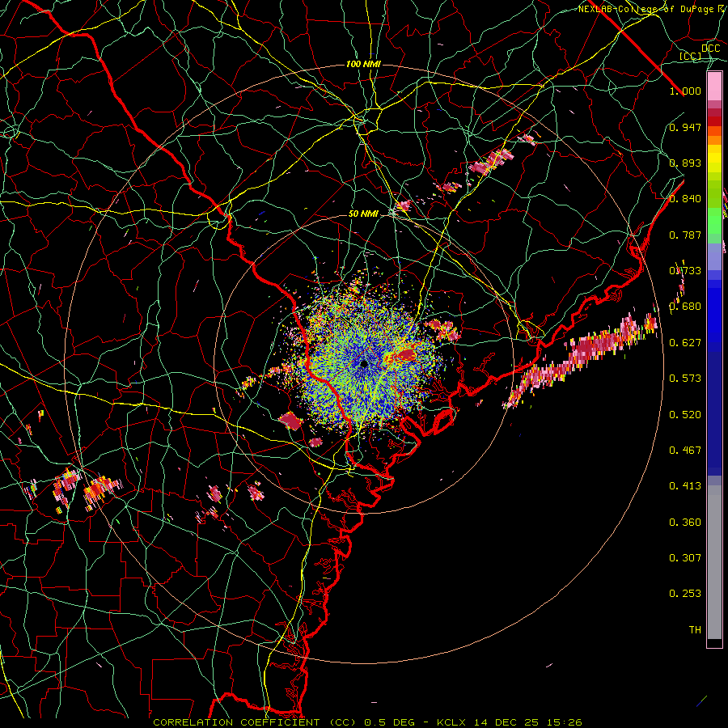This screenshot has width=728, height=728.
Task: Click the 0.840 value on the scale
Action: [685, 199]
